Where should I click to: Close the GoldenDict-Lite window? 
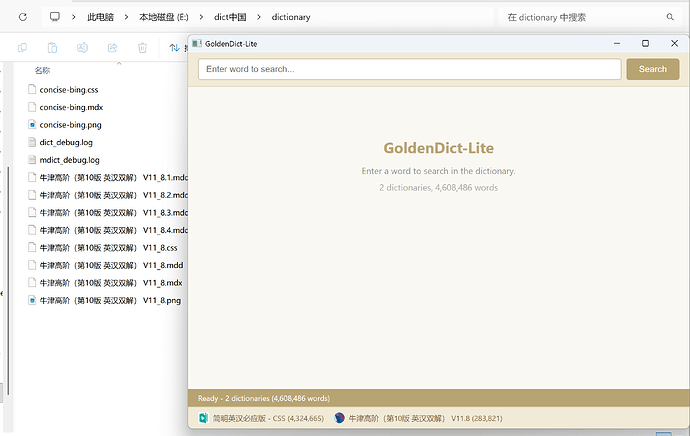coord(674,43)
